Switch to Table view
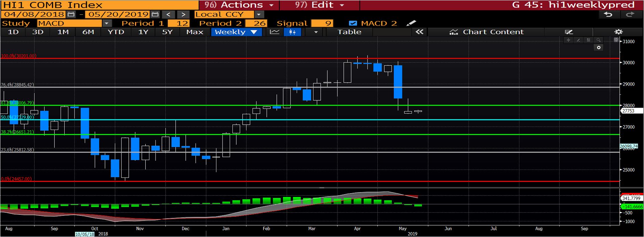644x237 pixels. pos(349,32)
